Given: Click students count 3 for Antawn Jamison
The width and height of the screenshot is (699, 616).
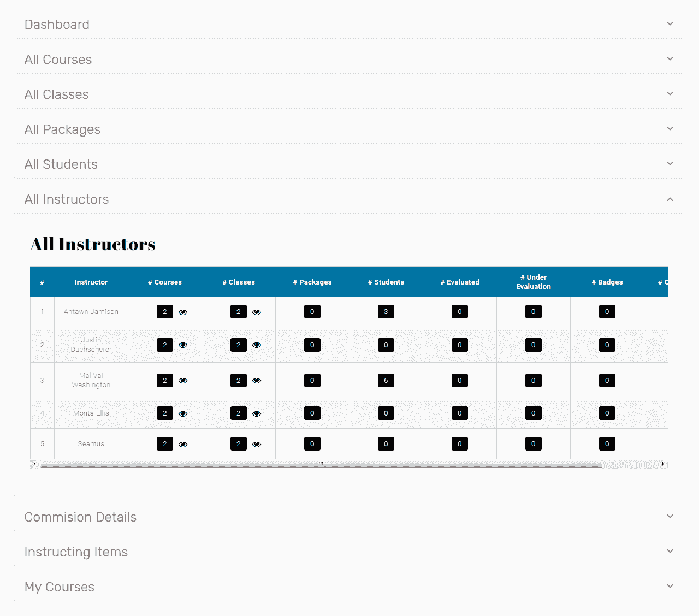Looking at the screenshot, I should (386, 312).
